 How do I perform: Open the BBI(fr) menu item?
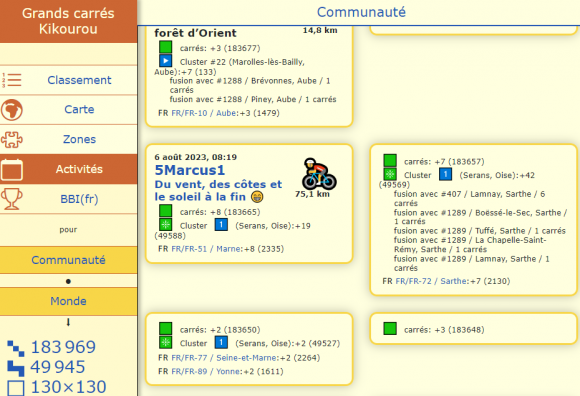tap(68, 199)
